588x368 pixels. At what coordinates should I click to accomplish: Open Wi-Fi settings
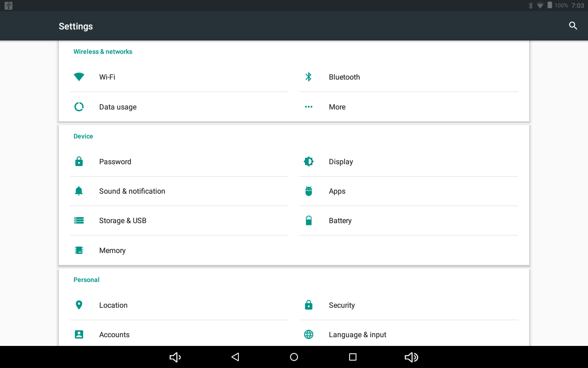179,77
